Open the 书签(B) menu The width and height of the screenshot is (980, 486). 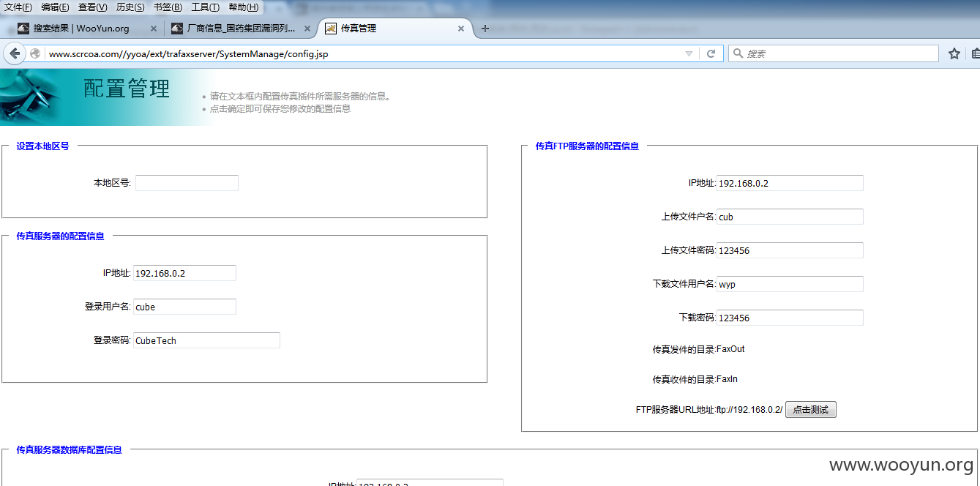coord(168,7)
